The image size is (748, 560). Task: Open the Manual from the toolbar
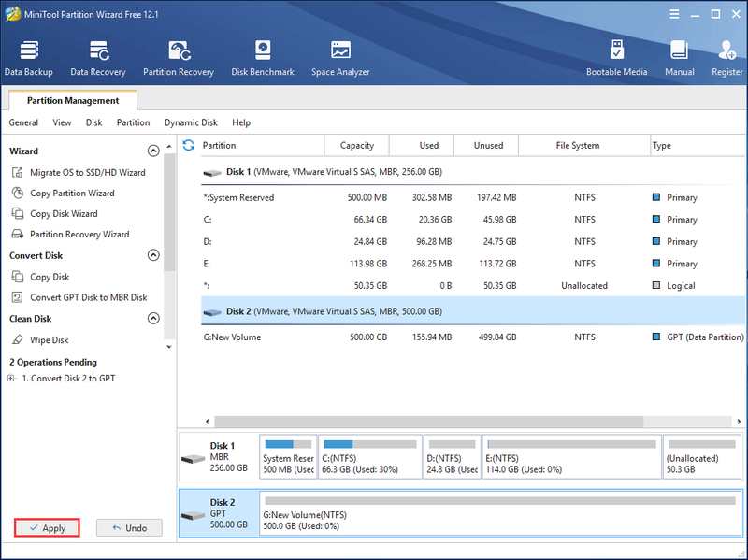680,58
